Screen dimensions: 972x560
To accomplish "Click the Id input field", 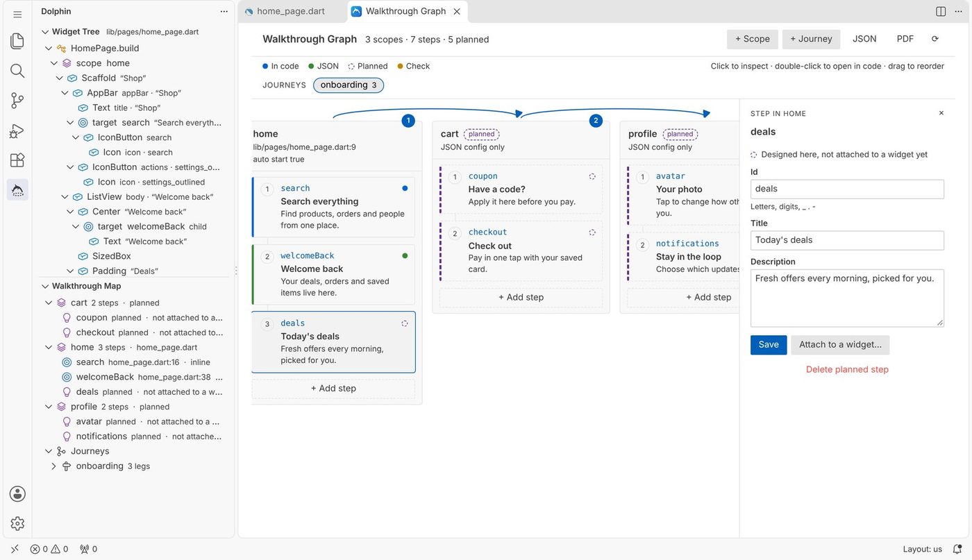I will tap(847, 189).
